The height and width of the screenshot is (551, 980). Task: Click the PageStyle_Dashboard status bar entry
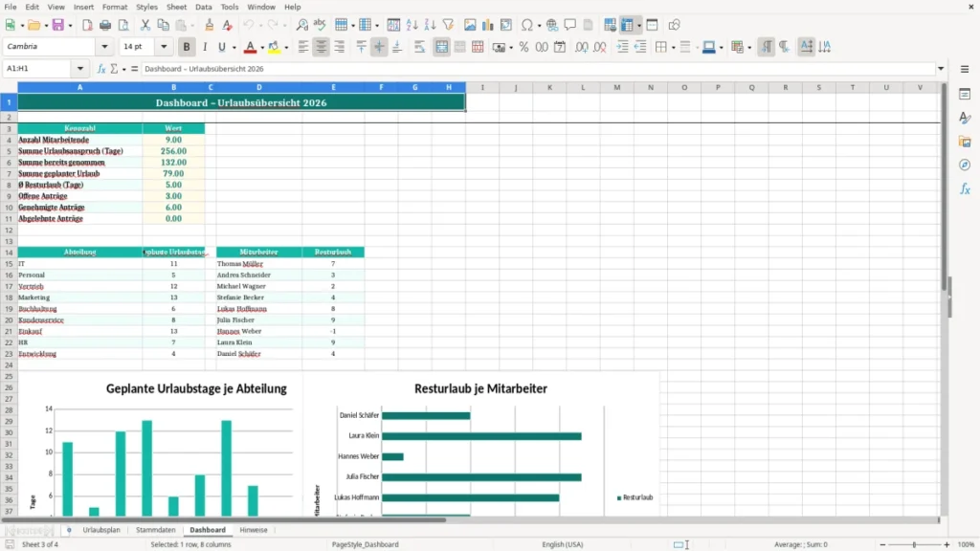point(365,544)
